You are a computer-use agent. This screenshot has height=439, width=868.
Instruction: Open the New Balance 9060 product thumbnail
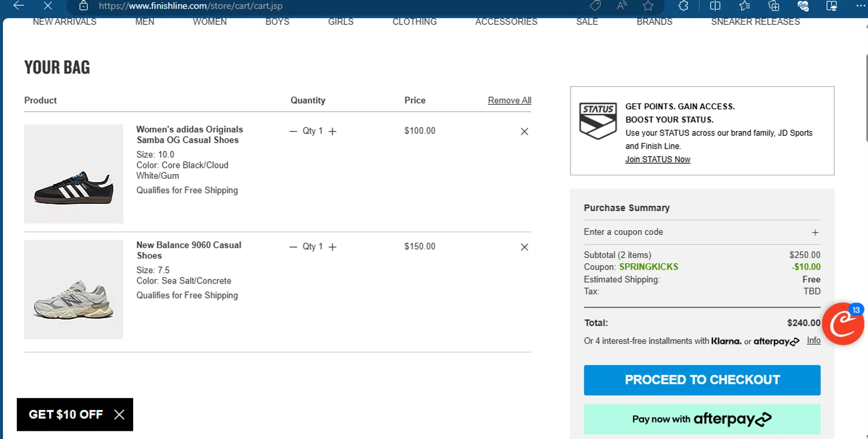tap(73, 289)
